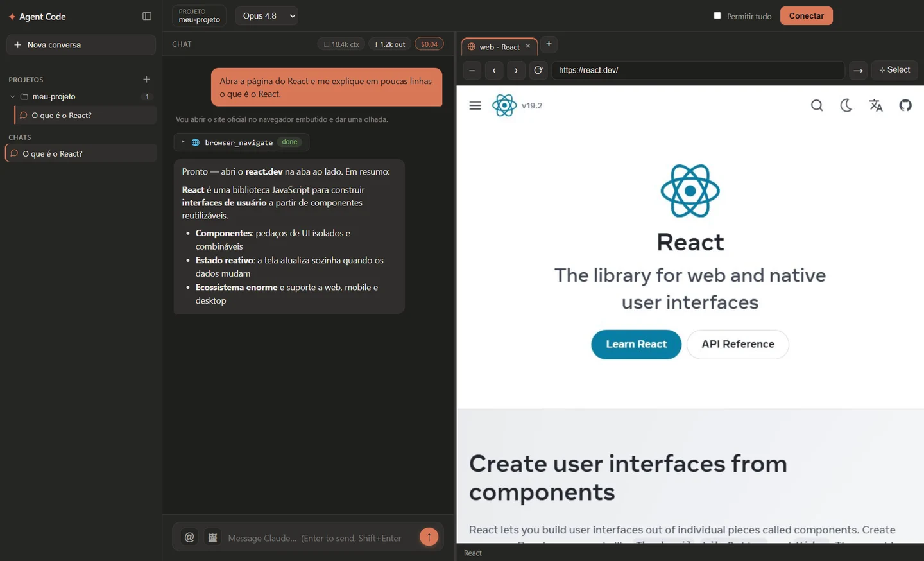Click the small React logo in site header
The height and width of the screenshot is (561, 924).
pos(504,105)
